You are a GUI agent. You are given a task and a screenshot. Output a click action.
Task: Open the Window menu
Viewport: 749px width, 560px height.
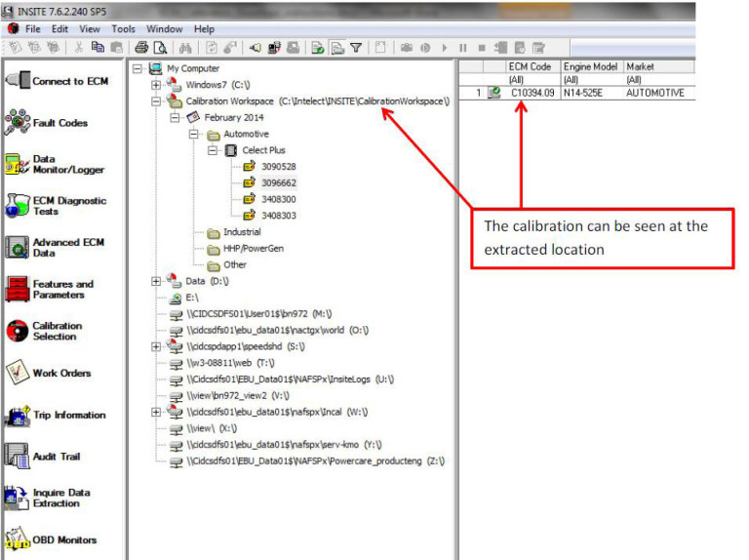point(164,28)
